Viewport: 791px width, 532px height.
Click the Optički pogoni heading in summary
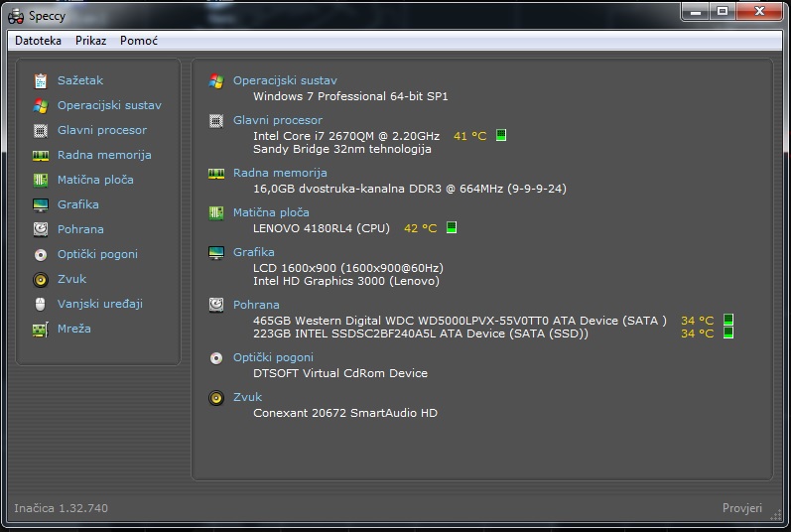pos(273,357)
